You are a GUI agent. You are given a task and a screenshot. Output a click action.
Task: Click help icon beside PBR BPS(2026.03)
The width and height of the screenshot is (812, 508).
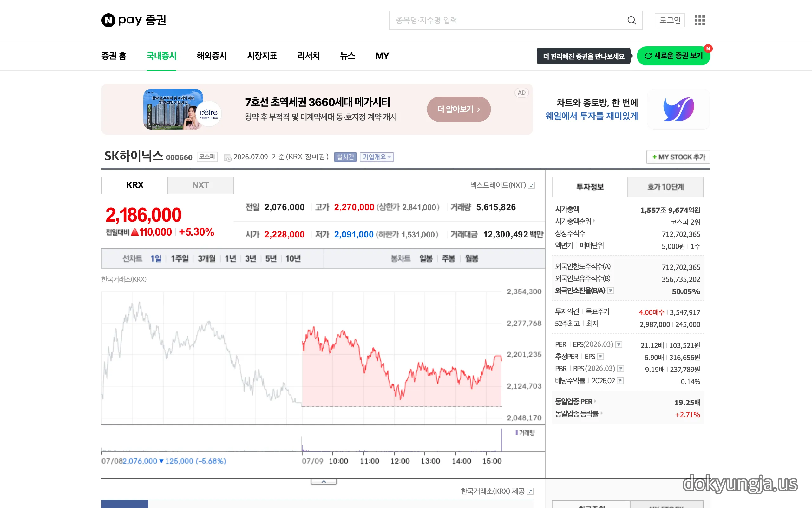pos(621,369)
